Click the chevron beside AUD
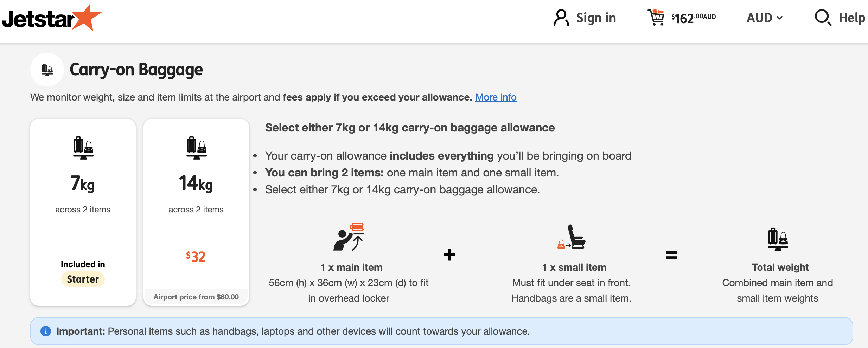This screenshot has height=348, width=868. click(x=780, y=18)
